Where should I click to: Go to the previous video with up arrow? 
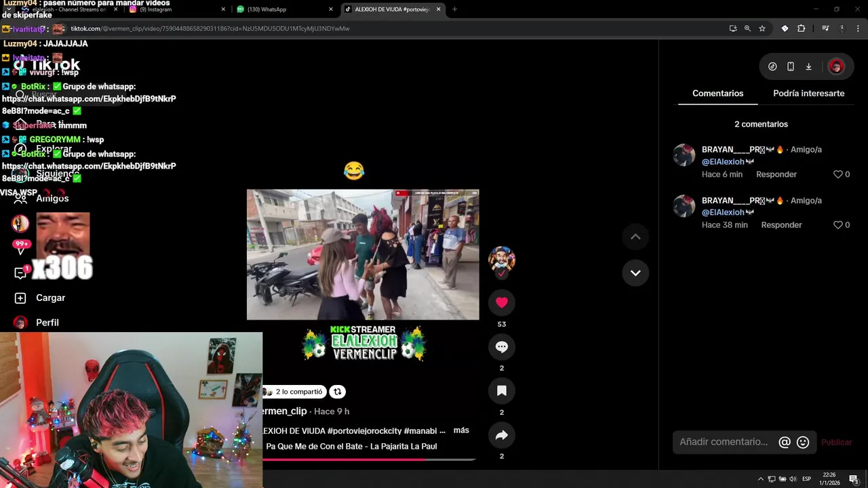coord(635,237)
